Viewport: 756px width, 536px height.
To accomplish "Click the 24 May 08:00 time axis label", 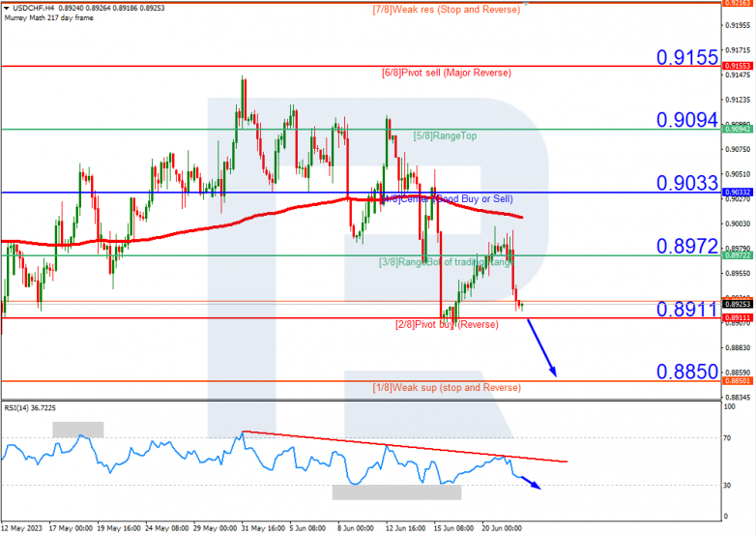I will (166, 528).
